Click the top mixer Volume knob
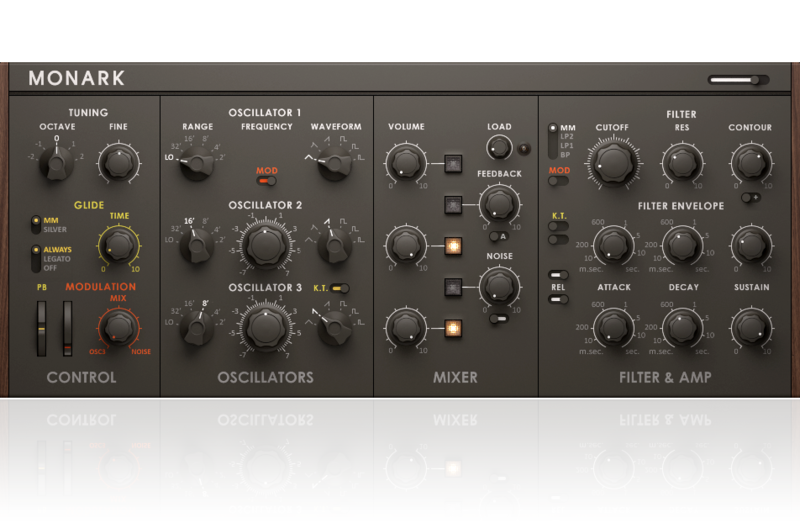Image resolution: width=800 pixels, height=523 pixels. click(406, 163)
